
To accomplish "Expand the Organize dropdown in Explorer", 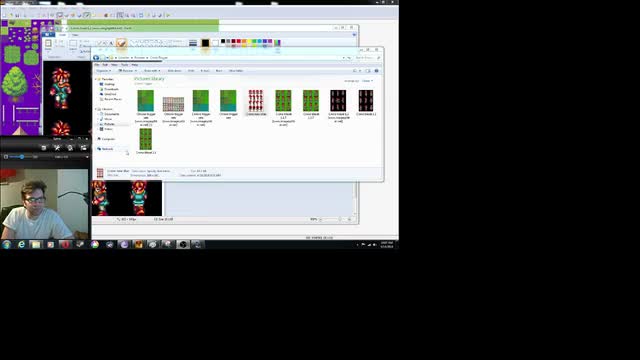I will click(x=104, y=71).
